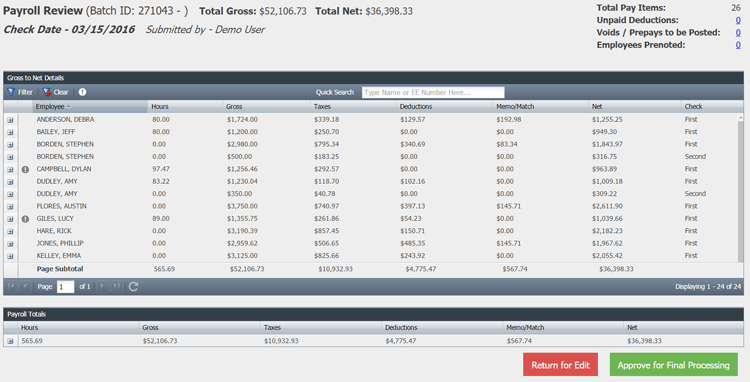Expand the ANDERSON, DEBRA row
Screen dimensions: 750x382
[x=10, y=120]
